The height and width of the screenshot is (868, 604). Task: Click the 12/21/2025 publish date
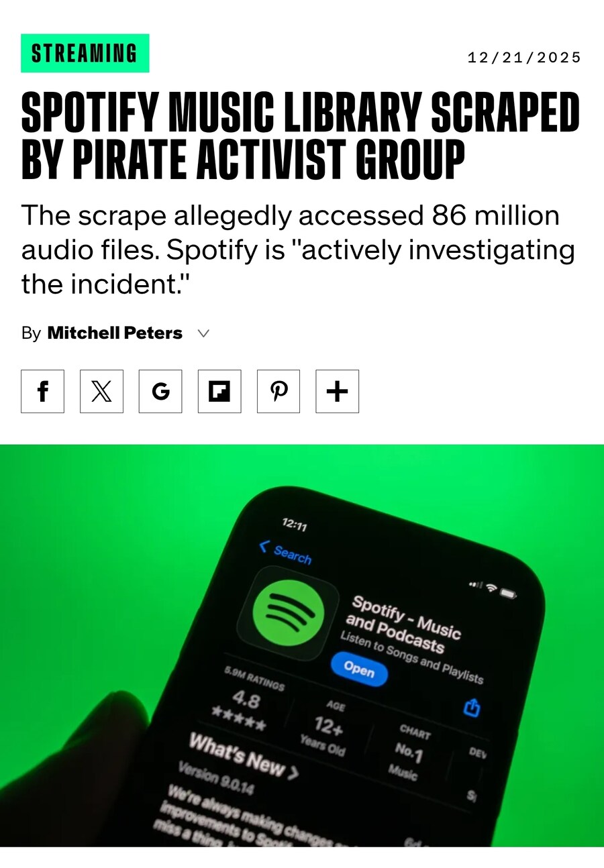(524, 58)
